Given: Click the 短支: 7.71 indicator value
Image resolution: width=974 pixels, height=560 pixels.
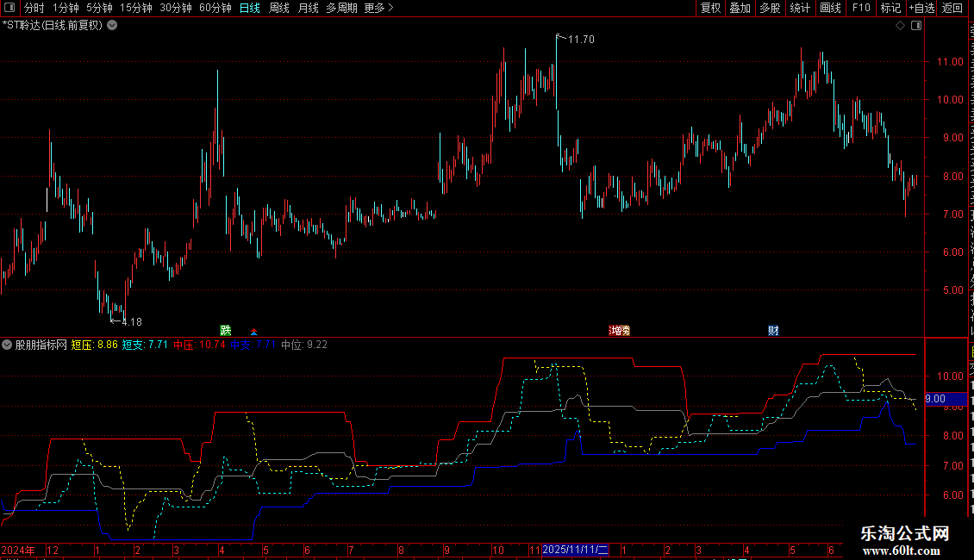Looking at the screenshot, I should (x=145, y=345).
